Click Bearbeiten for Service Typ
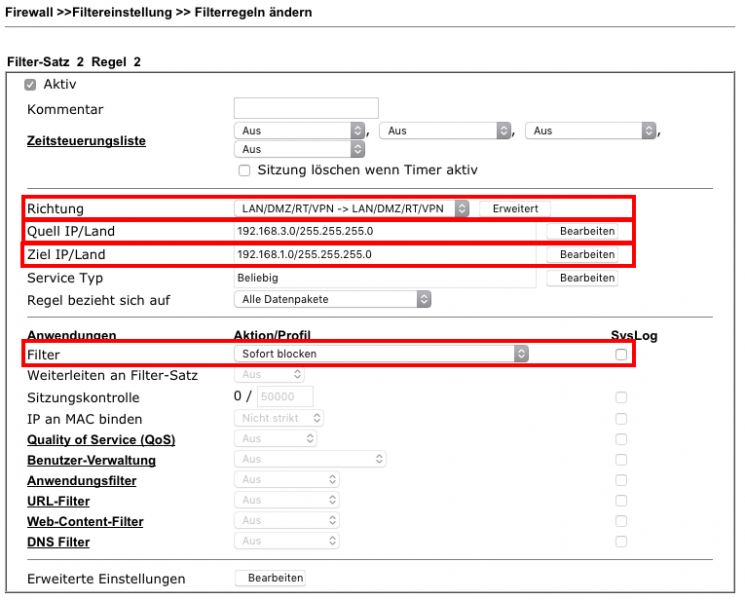Image resolution: width=745 pixels, height=600 pixels. (x=581, y=278)
